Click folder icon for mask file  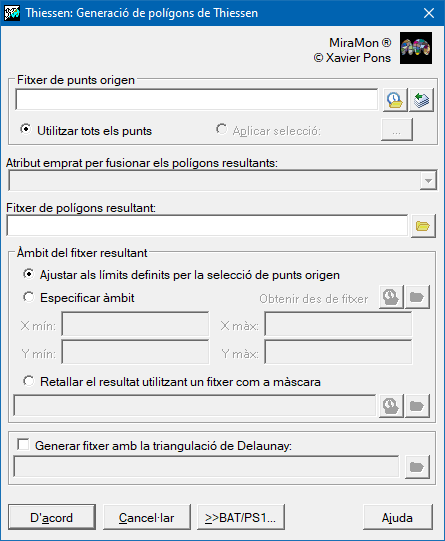[x=417, y=406]
